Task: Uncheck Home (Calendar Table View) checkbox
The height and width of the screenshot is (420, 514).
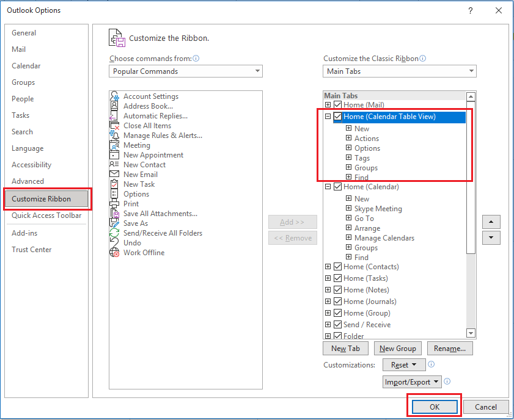Action: pos(337,117)
